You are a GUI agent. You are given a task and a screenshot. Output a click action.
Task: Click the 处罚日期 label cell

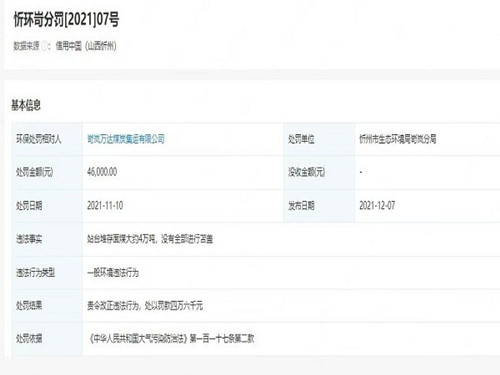coord(47,206)
